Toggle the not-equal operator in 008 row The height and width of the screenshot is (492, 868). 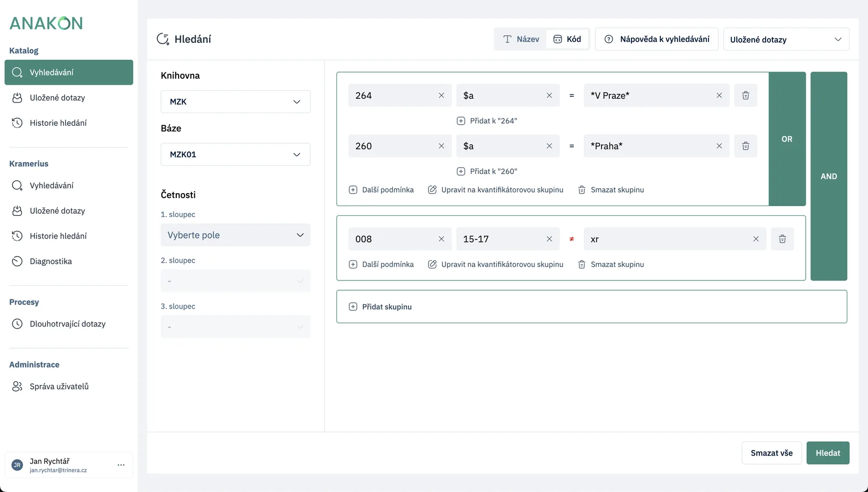pyautogui.click(x=572, y=239)
